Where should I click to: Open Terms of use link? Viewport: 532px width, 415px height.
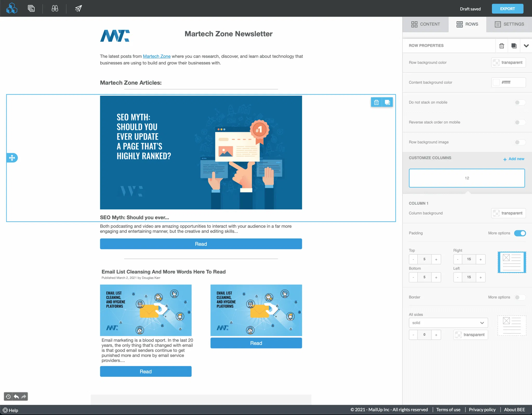(448, 410)
